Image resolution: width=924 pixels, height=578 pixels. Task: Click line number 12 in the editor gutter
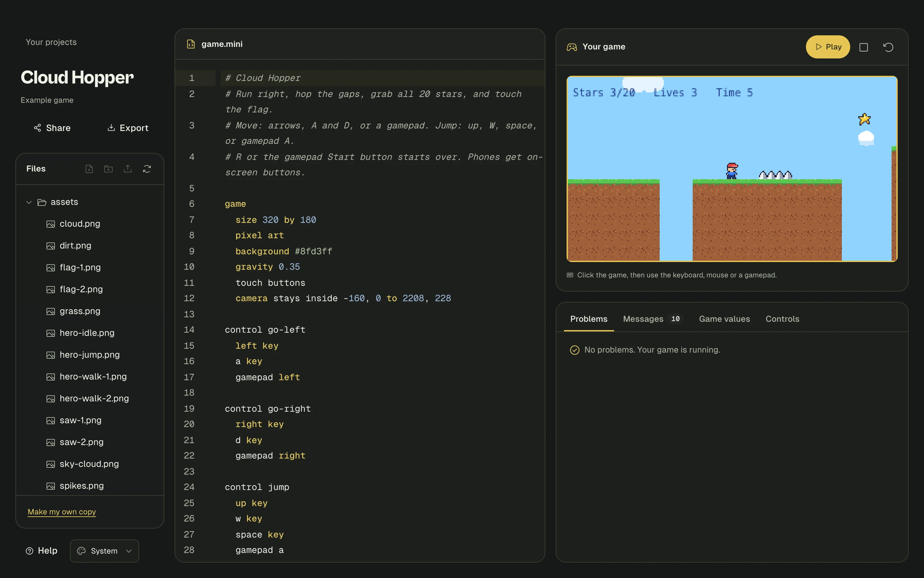coord(189,298)
